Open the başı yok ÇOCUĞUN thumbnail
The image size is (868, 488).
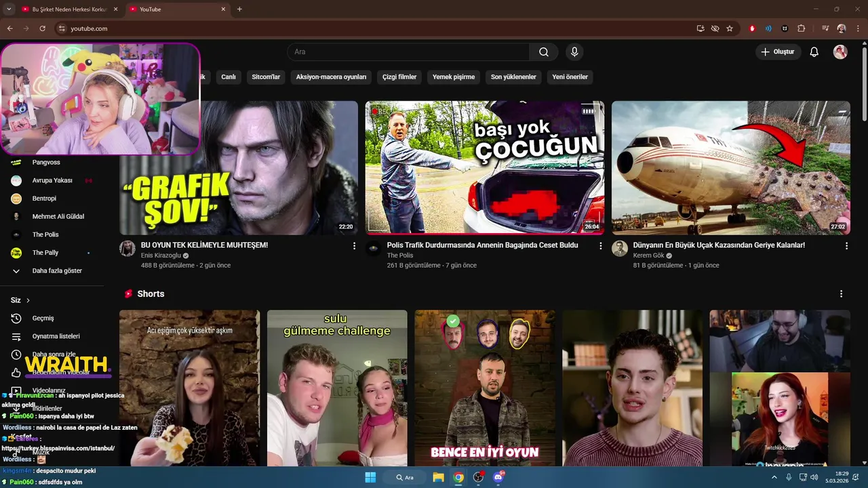pos(485,167)
